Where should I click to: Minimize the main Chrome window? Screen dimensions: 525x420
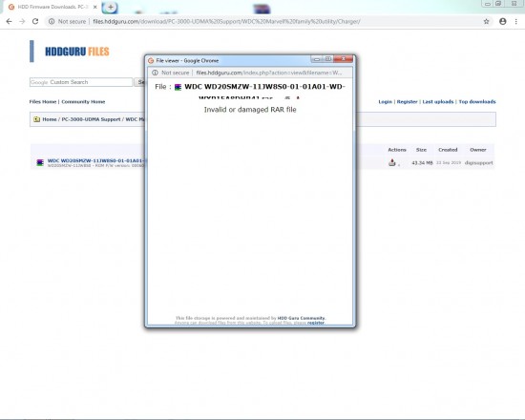pyautogui.click(x=488, y=4)
